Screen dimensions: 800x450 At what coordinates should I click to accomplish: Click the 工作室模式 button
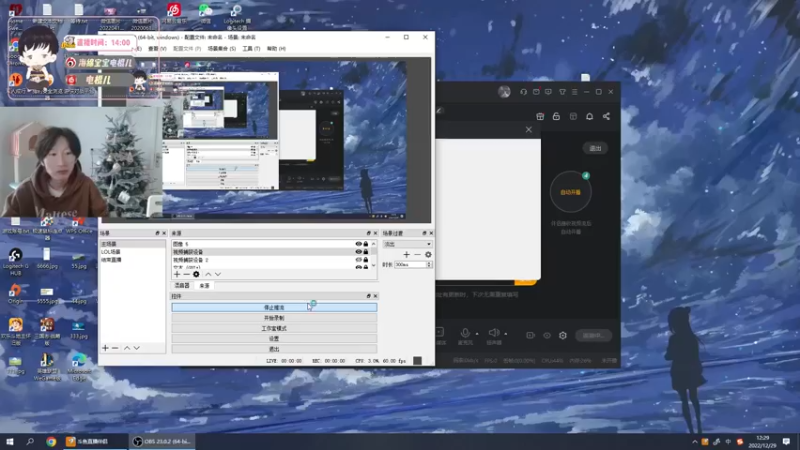pyautogui.click(x=274, y=328)
